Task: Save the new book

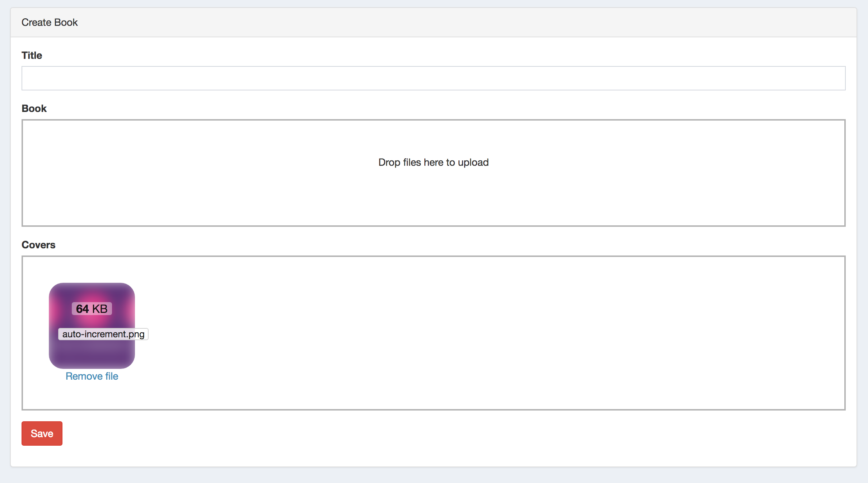Action: pos(42,433)
